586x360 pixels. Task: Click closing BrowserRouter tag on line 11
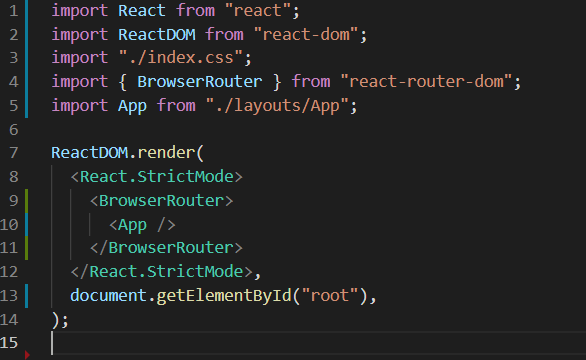tap(166, 248)
